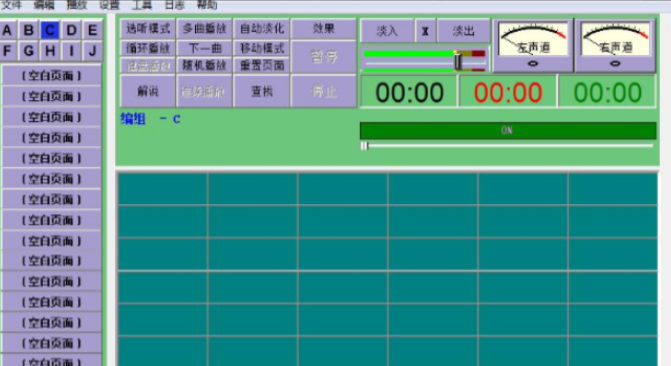Click the 连续播放 continuous play button
671x366 pixels.
[x=205, y=91]
